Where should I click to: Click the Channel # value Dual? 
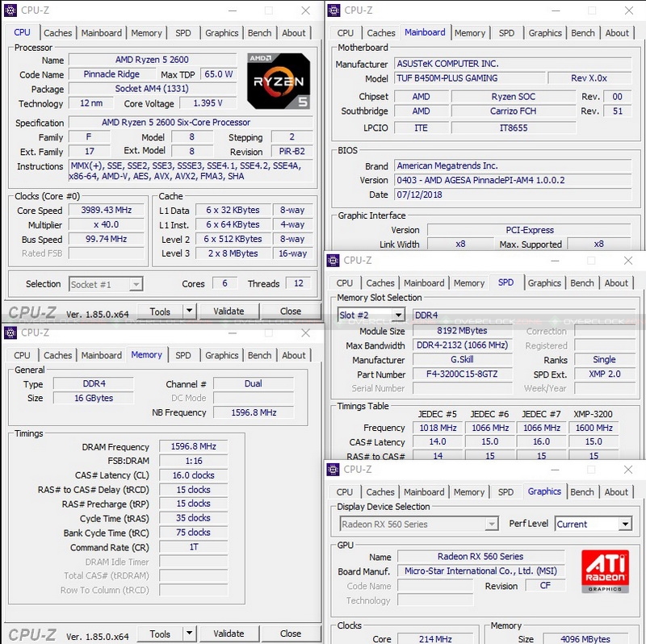coord(254,384)
